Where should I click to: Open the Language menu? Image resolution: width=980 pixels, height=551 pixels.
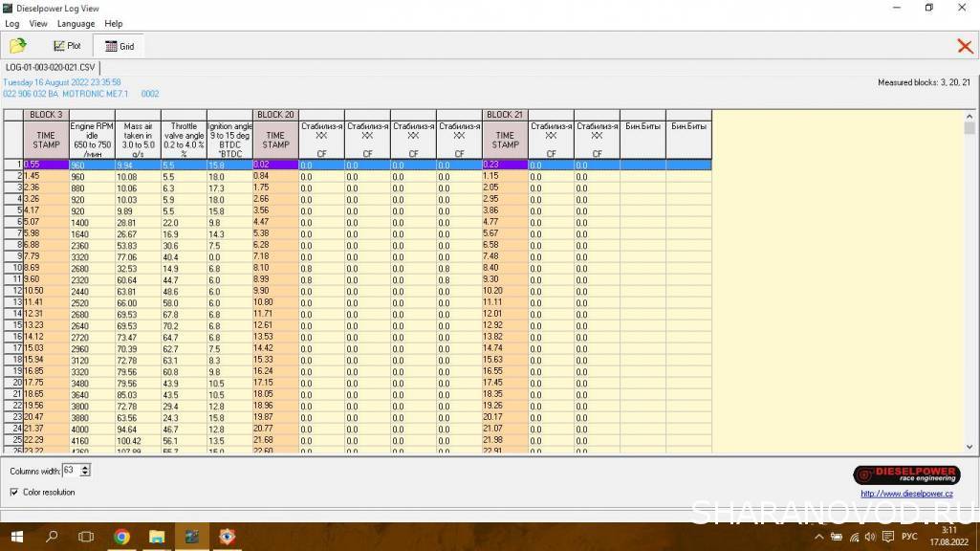click(x=76, y=23)
